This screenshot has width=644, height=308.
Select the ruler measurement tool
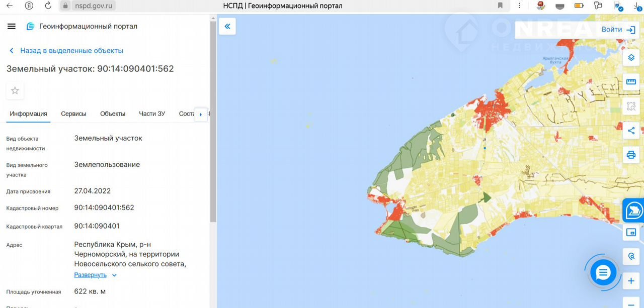pyautogui.click(x=631, y=81)
